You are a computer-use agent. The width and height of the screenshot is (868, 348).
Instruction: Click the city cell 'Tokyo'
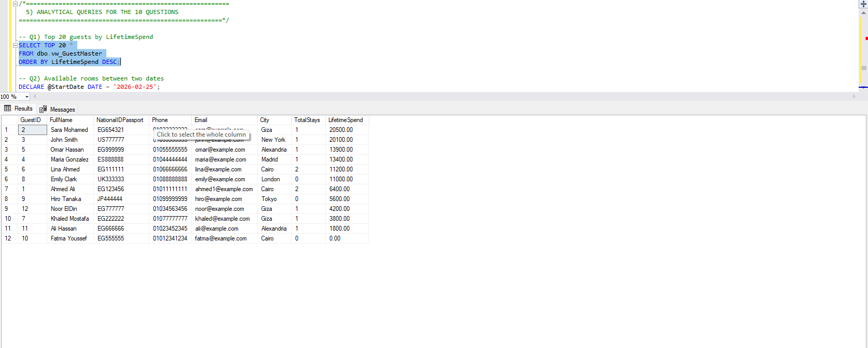click(x=274, y=199)
